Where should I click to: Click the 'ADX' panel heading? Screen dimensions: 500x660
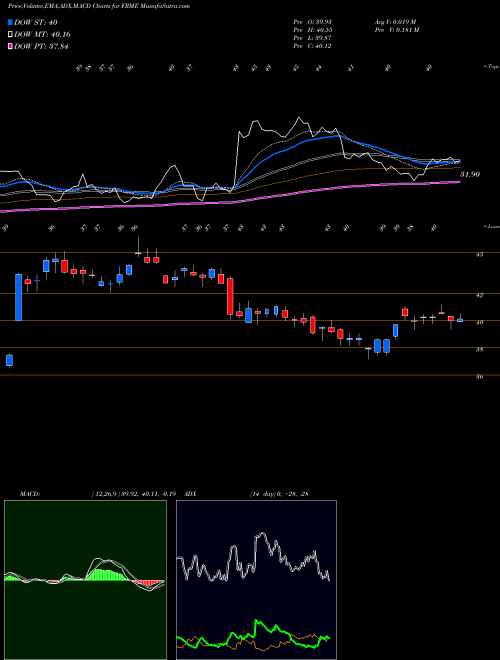click(191, 494)
